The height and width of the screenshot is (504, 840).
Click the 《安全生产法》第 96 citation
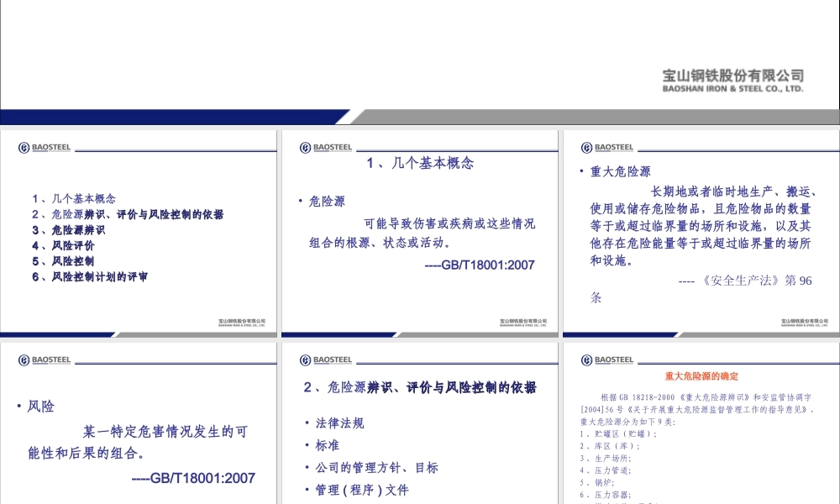(x=744, y=281)
